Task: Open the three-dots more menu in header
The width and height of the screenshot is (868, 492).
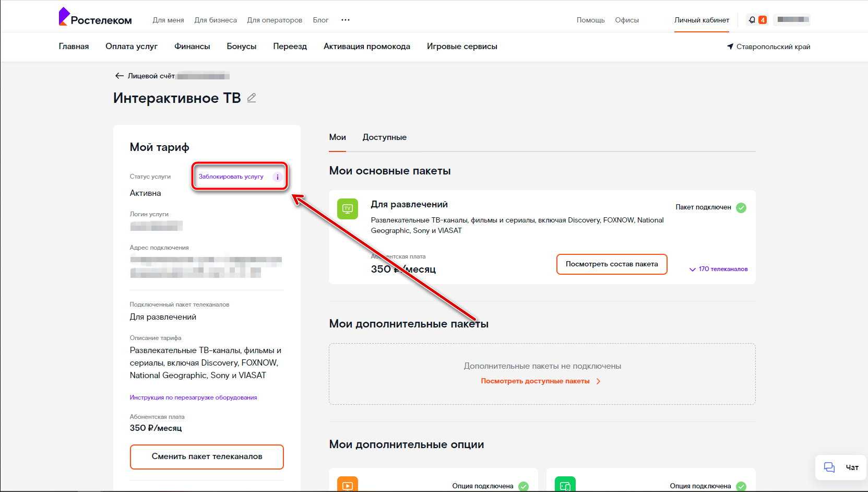Action: click(x=346, y=20)
